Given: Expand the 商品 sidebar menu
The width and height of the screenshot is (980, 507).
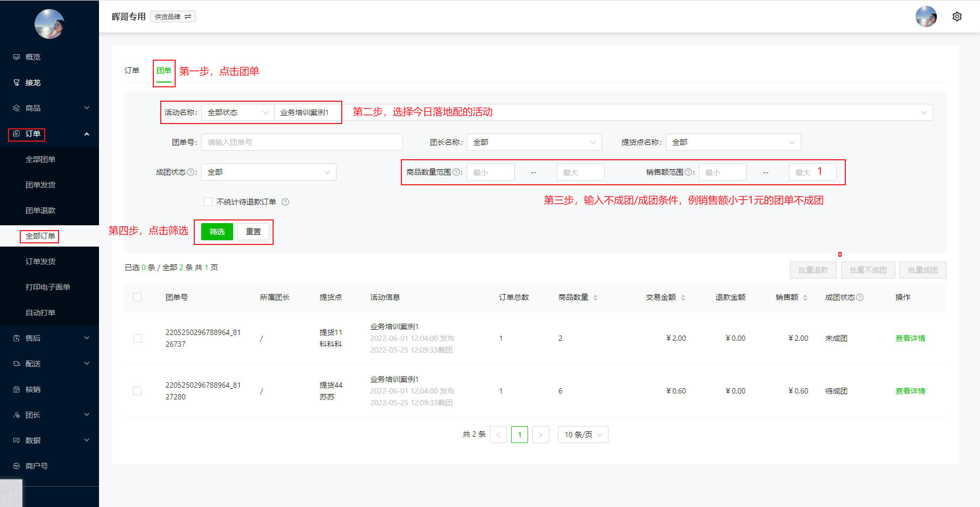Looking at the screenshot, I should [x=87, y=108].
